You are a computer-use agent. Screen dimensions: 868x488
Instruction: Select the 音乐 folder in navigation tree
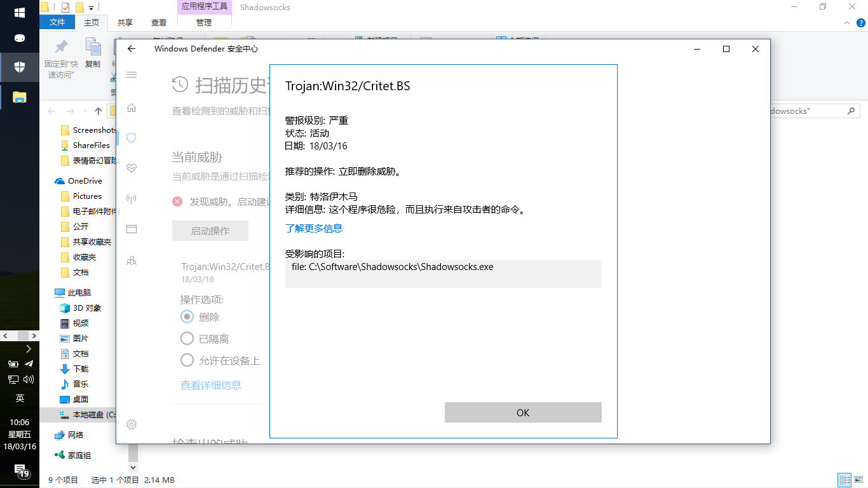[75, 384]
